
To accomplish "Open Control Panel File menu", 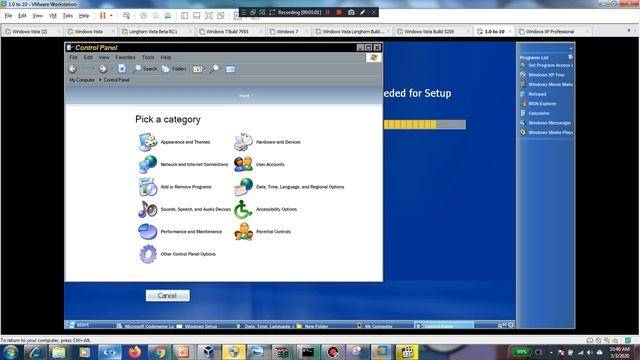I will [x=73, y=58].
